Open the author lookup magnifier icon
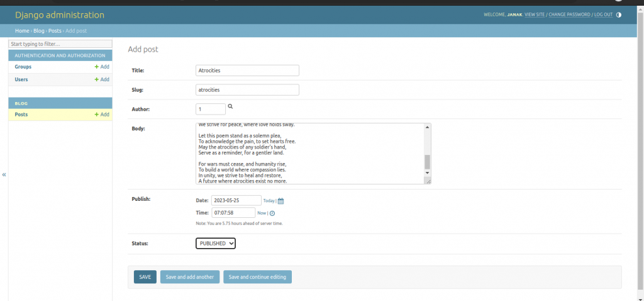 [230, 106]
